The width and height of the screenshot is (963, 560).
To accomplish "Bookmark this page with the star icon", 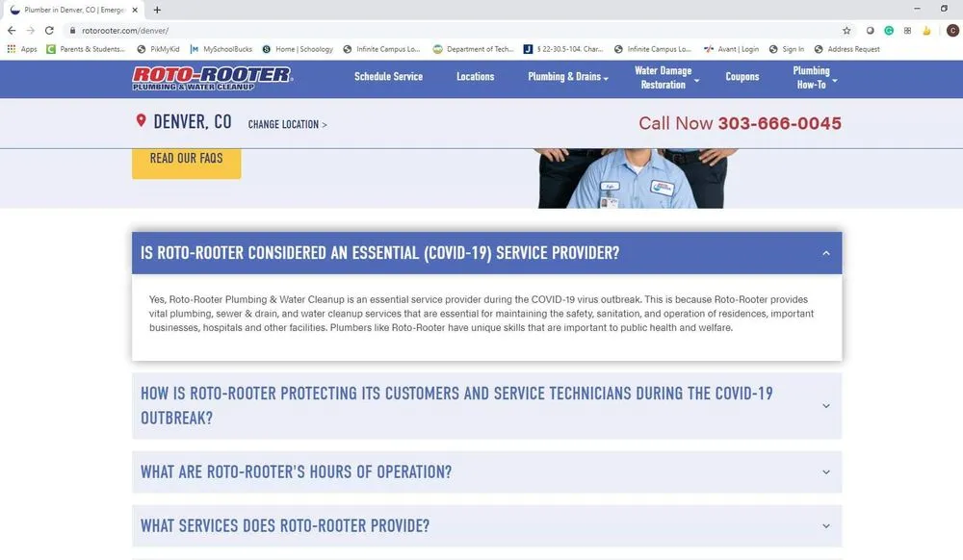I will (x=846, y=31).
